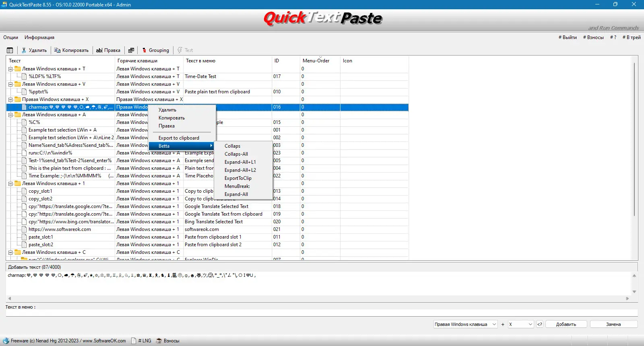Click the folder icon of Левая Windows клавиша + 1
This screenshot has width=644, height=346.
click(x=18, y=183)
